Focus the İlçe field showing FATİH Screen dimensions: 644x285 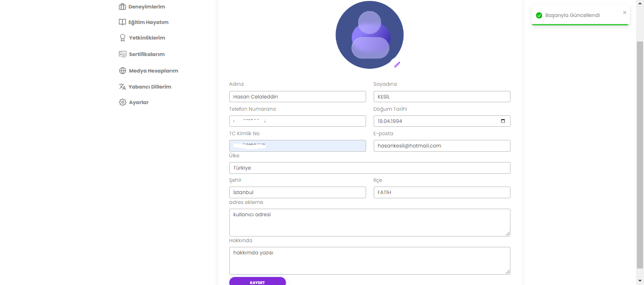tap(442, 192)
